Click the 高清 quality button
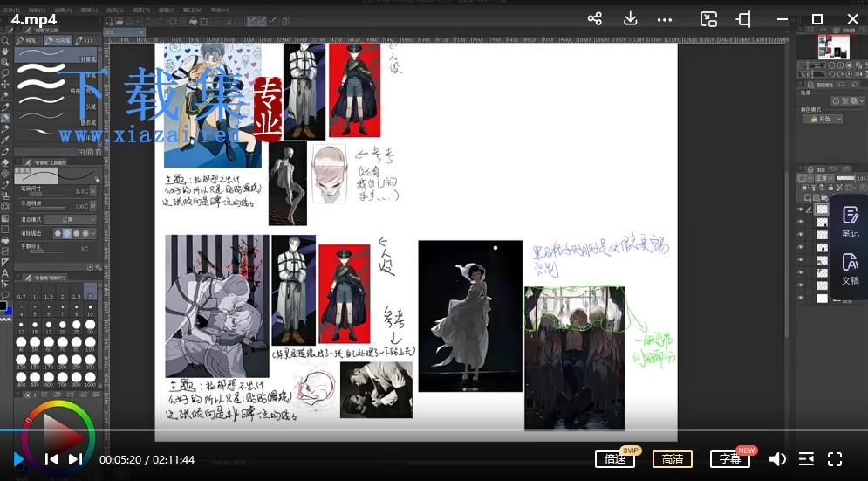Viewport: 868px width, 481px height. 672,459
